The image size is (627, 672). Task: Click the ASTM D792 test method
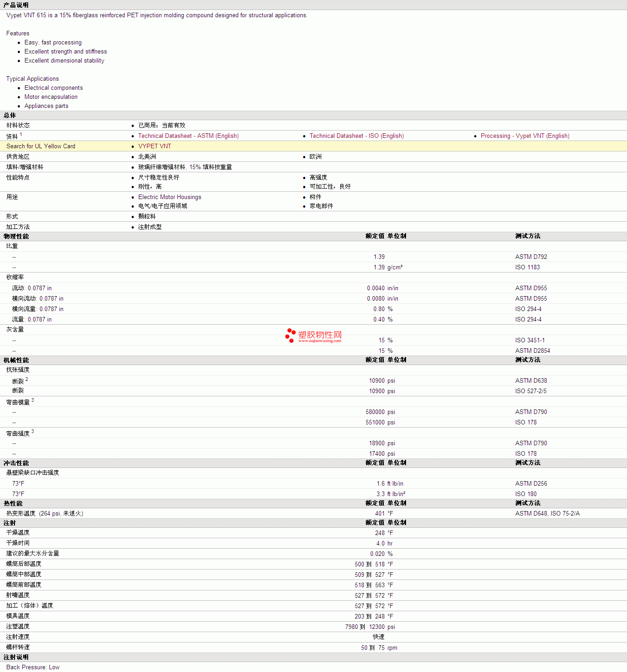[x=531, y=257]
